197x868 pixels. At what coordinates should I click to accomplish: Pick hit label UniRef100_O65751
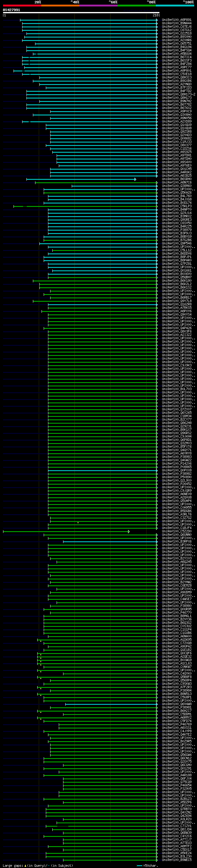pos(176,43)
